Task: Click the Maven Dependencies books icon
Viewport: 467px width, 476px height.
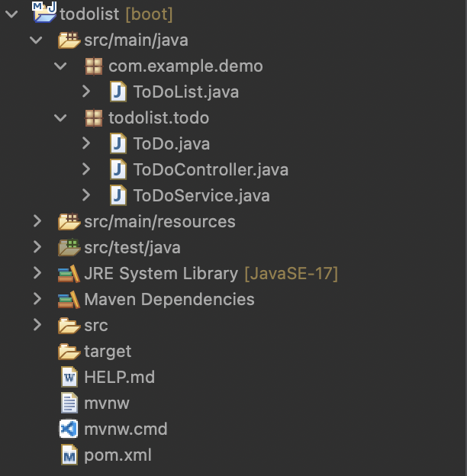Action: pyautogui.click(x=69, y=299)
